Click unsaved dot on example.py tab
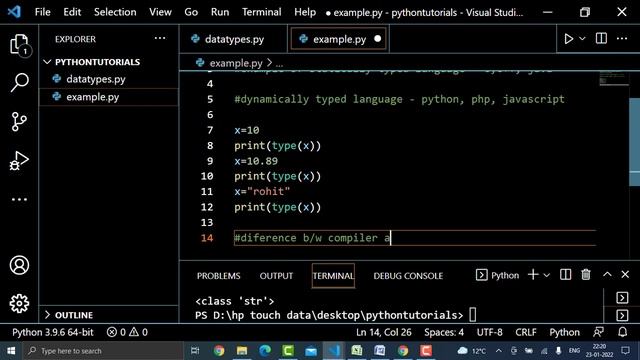Viewport: 640px width, 360px height. tap(378, 39)
